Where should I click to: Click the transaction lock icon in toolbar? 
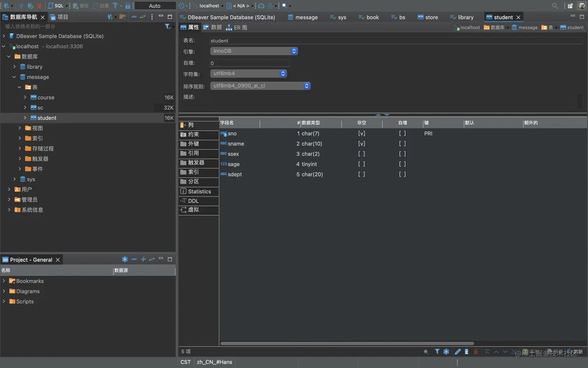[128, 6]
